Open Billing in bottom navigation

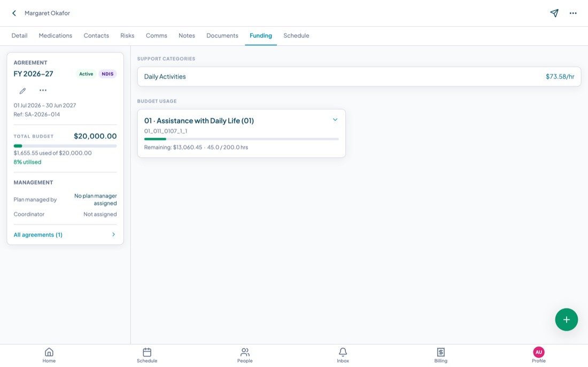click(440, 355)
